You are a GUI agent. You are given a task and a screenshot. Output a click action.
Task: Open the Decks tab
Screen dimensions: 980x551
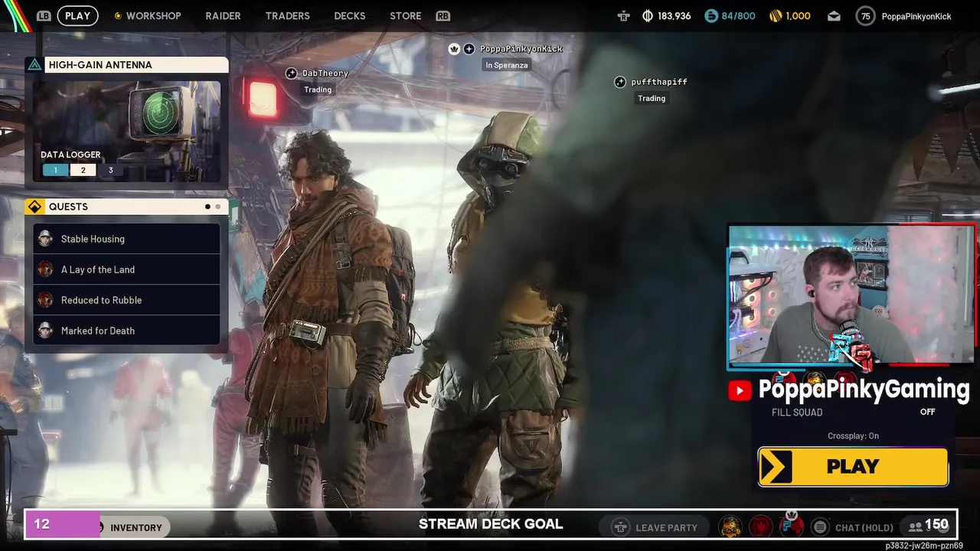click(350, 16)
